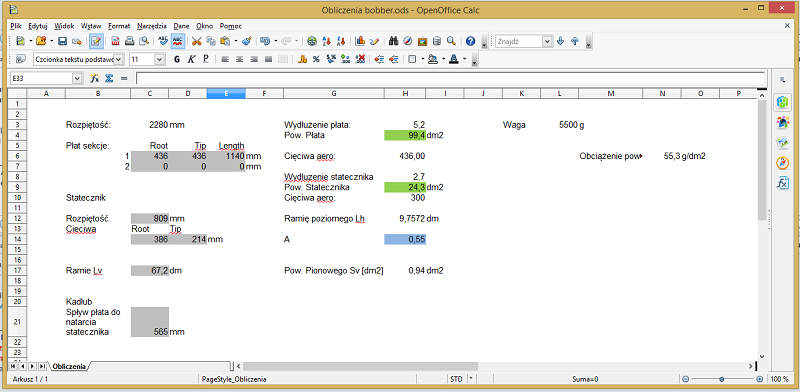800x392 pixels.
Task: Open font name dropdown Czcionka tekstu
Action: 119,59
